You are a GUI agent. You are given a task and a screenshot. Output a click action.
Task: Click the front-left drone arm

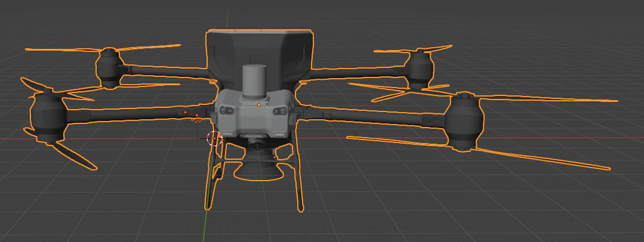click(140, 114)
